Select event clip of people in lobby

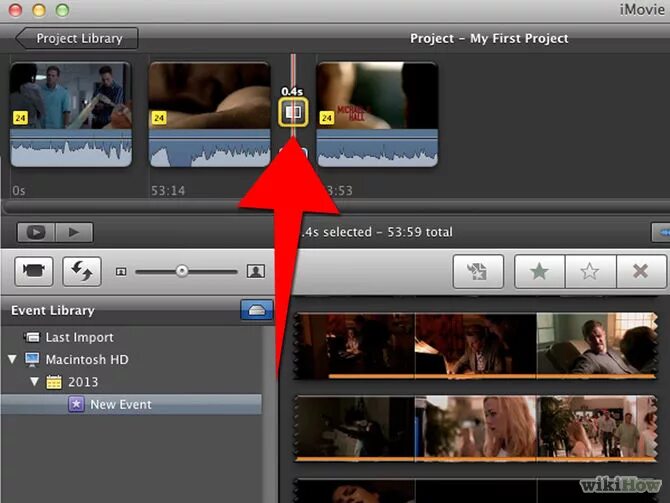(597, 428)
